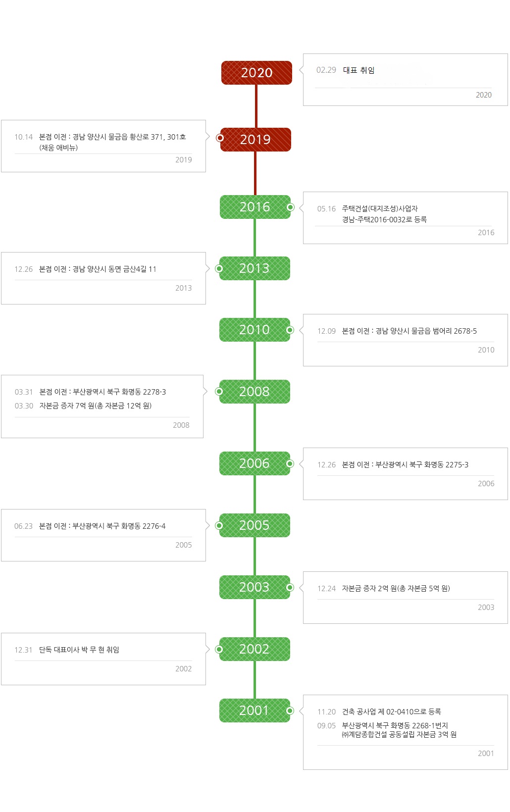Click the circular dot beside 2019
This screenshot has height=812, width=510.
pos(220,138)
